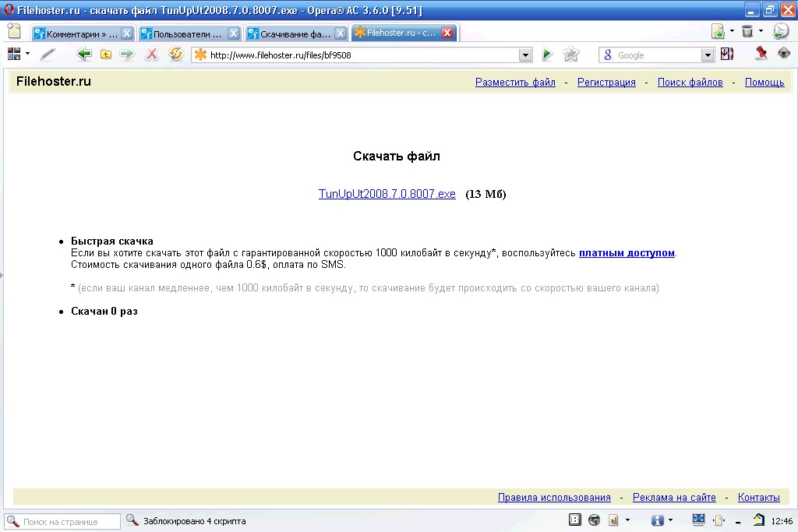Click the Google search input field
The height and width of the screenshot is (532, 798).
(658, 55)
